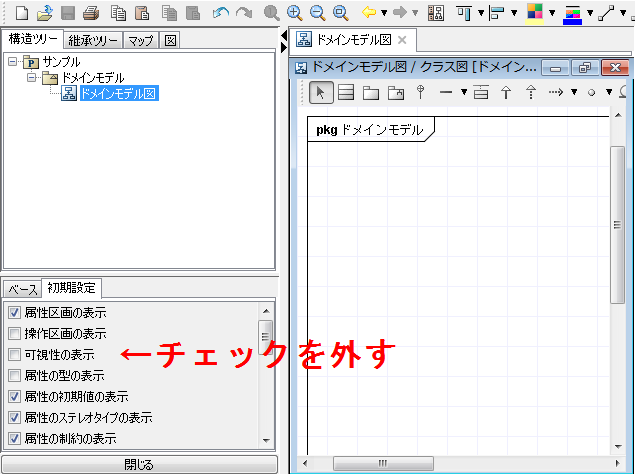Enable the 操作区画の表示 checkbox

(x=14, y=334)
